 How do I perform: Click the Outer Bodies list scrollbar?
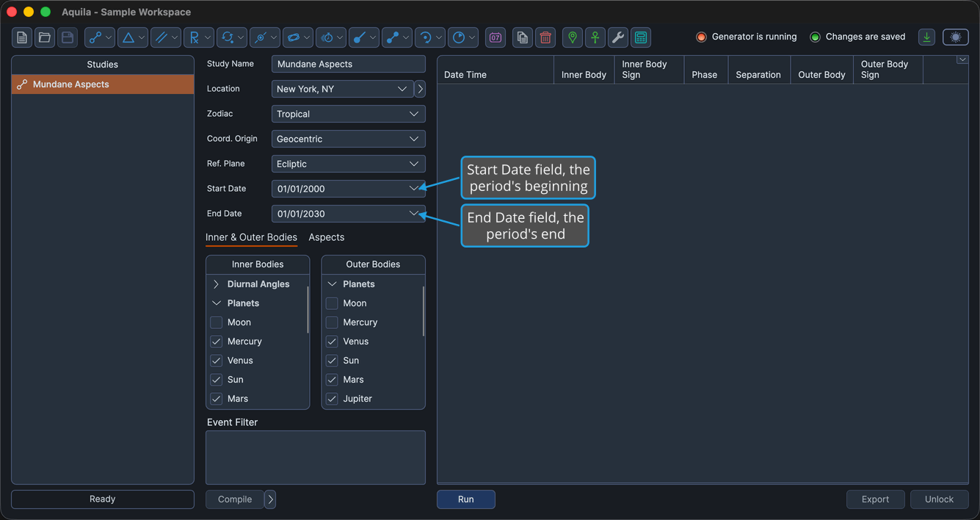(423, 311)
